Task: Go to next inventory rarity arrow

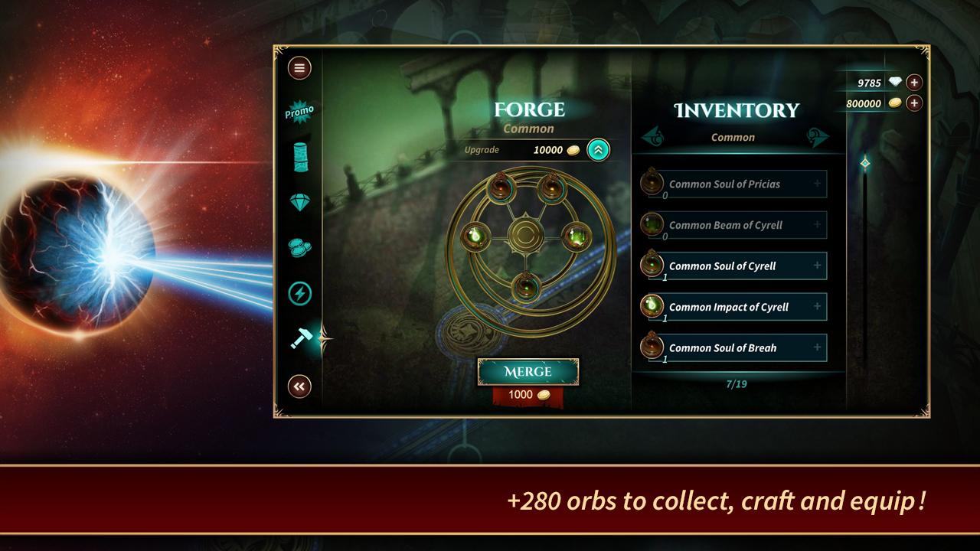Action: pos(818,137)
